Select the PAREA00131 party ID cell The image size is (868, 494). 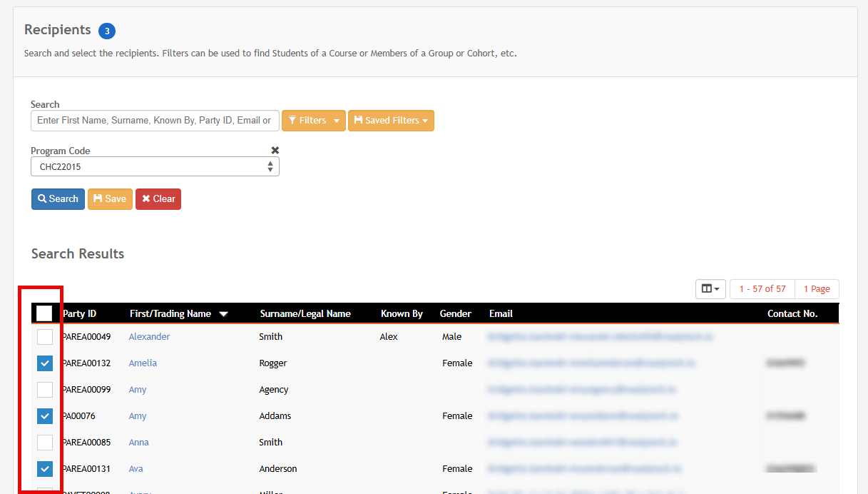86,469
